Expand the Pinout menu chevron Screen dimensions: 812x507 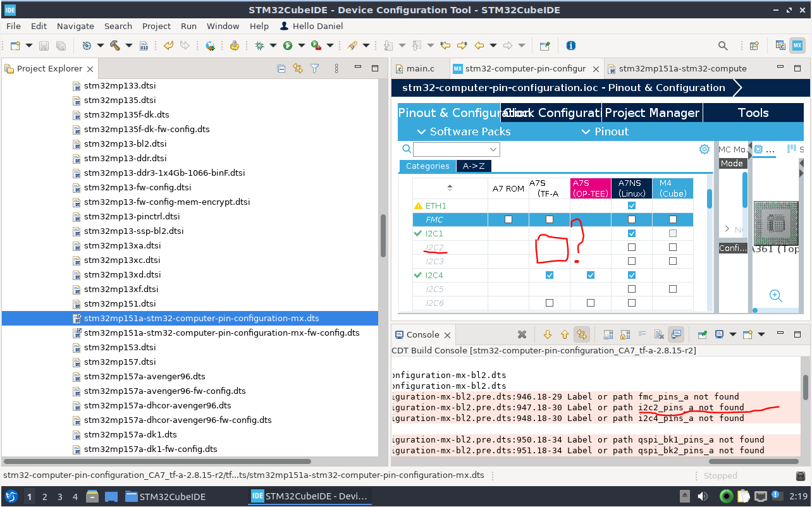pyautogui.click(x=586, y=131)
